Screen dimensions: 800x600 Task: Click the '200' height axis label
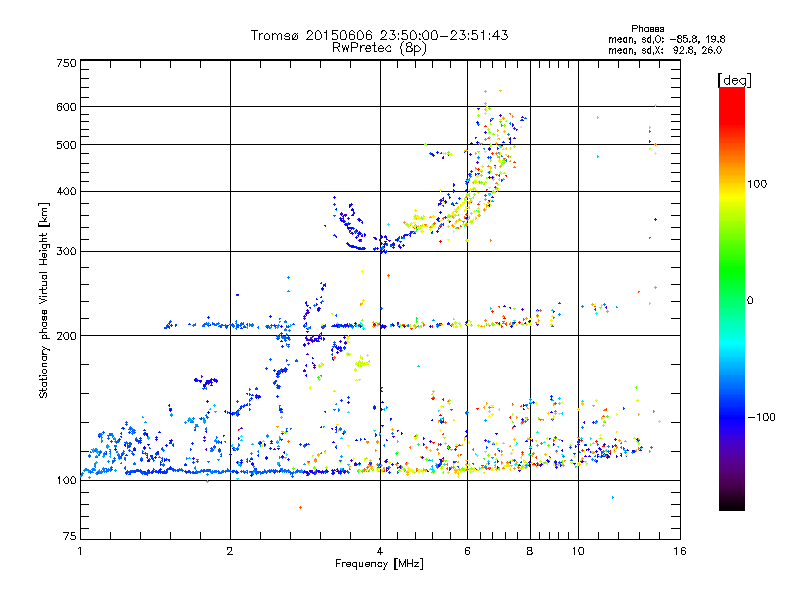coord(66,336)
